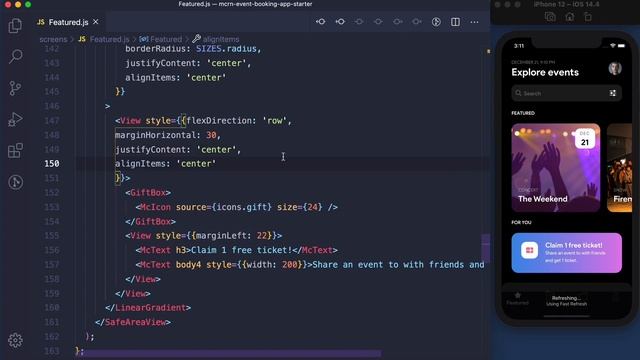This screenshot has width=640, height=360.
Task: Open the Search view in activity bar
Action: [16, 56]
